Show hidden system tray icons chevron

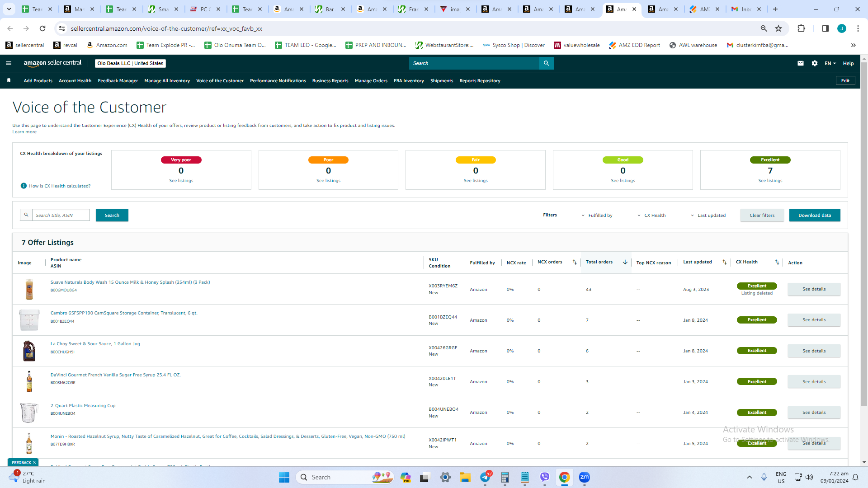749,477
